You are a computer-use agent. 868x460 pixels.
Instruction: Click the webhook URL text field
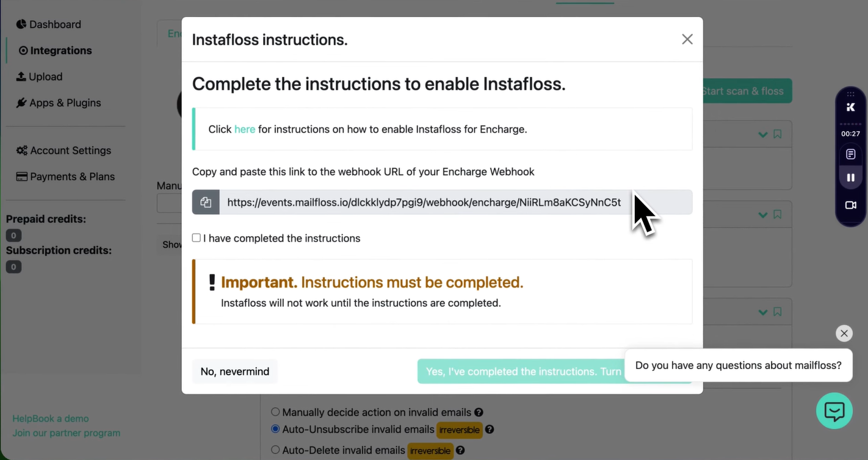[456, 203]
